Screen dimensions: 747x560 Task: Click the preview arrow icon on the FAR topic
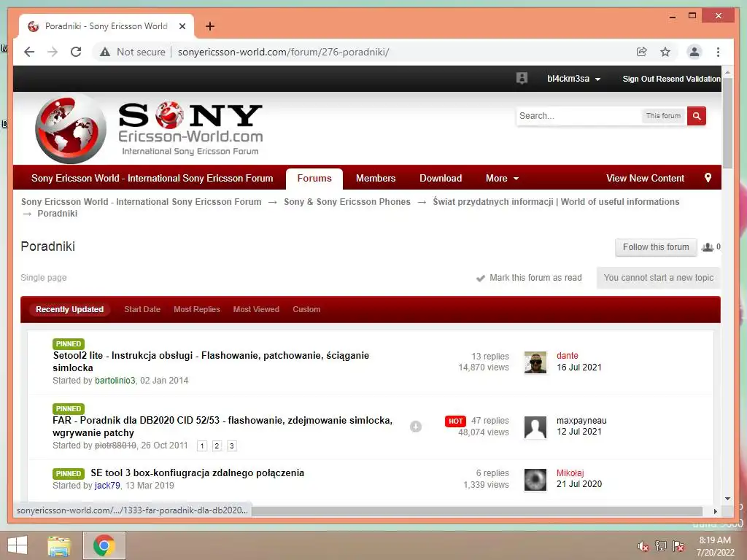(415, 426)
